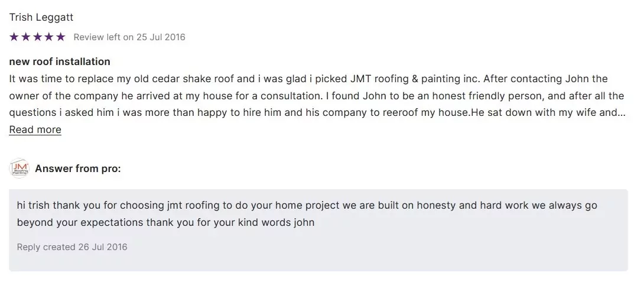
Task: Click the fourth purple rating star
Action: (49, 37)
